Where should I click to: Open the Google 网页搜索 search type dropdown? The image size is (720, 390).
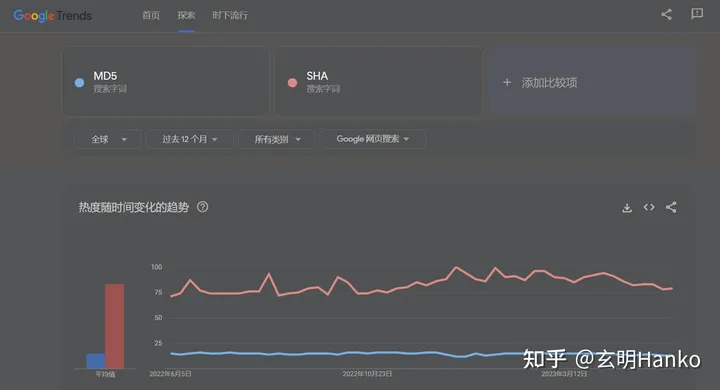pos(372,139)
